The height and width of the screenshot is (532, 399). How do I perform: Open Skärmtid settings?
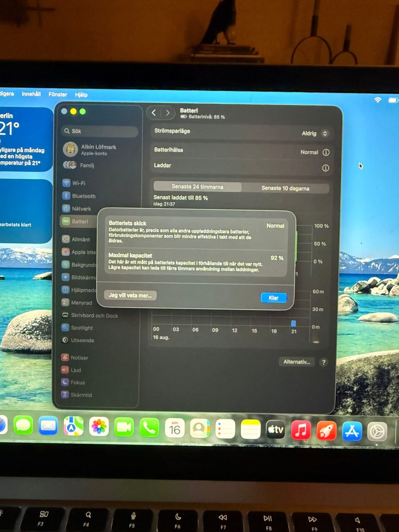(x=76, y=395)
